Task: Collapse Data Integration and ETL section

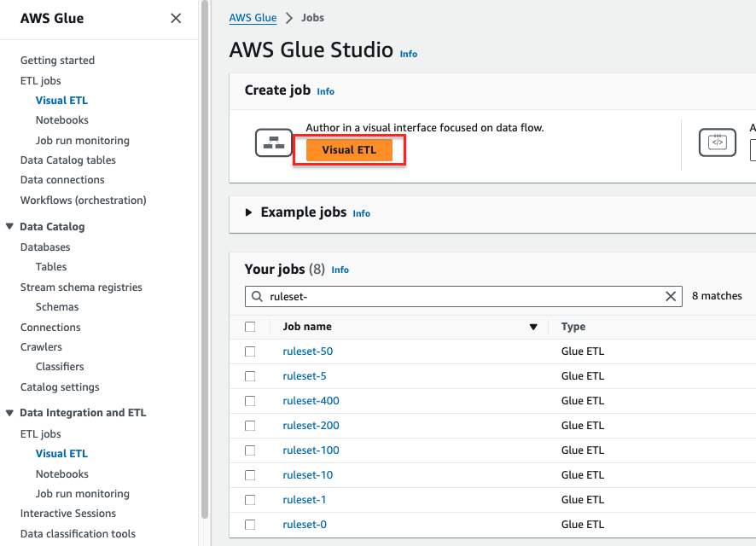Action: (9, 413)
